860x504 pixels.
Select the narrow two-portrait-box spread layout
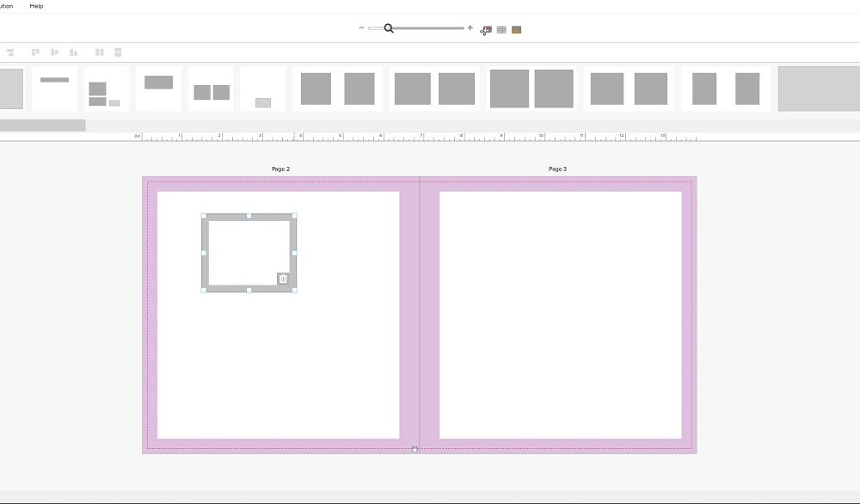[726, 89]
